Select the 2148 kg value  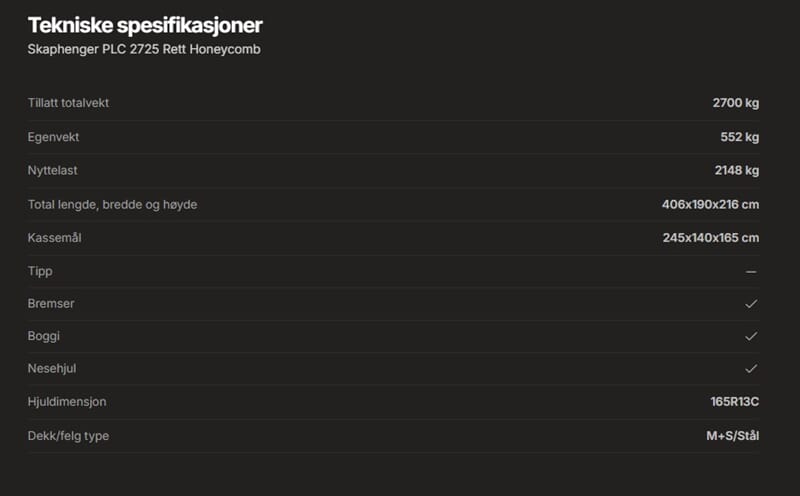coord(735,170)
